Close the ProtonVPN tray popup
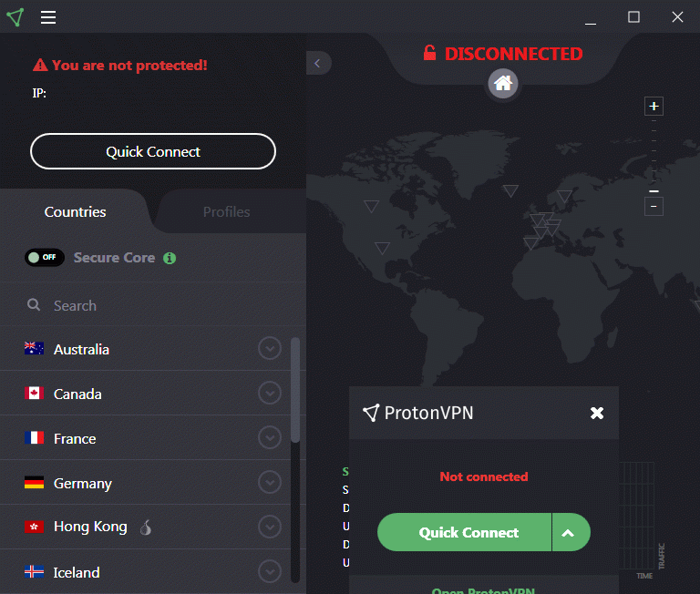 (597, 413)
